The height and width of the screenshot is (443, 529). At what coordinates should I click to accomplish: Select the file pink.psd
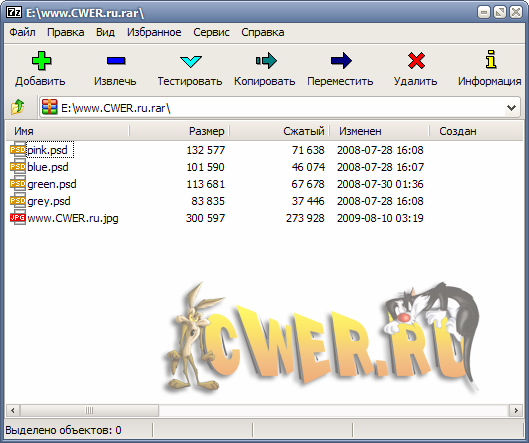click(48, 150)
